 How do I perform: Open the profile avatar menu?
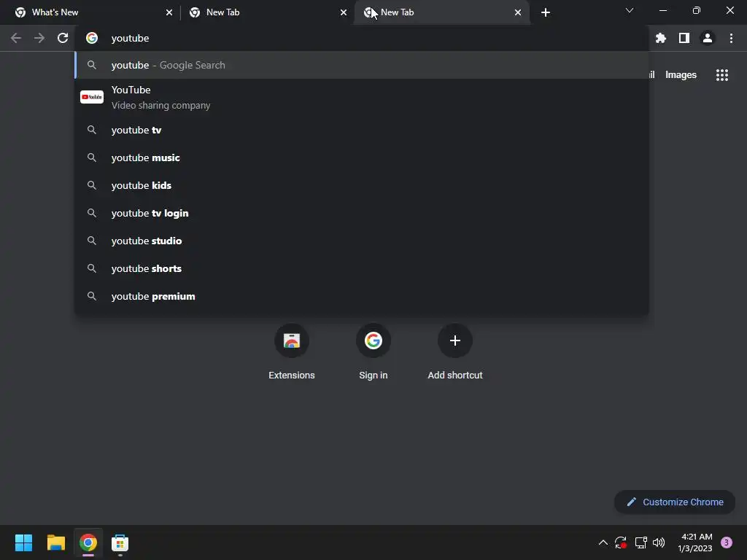(x=708, y=38)
